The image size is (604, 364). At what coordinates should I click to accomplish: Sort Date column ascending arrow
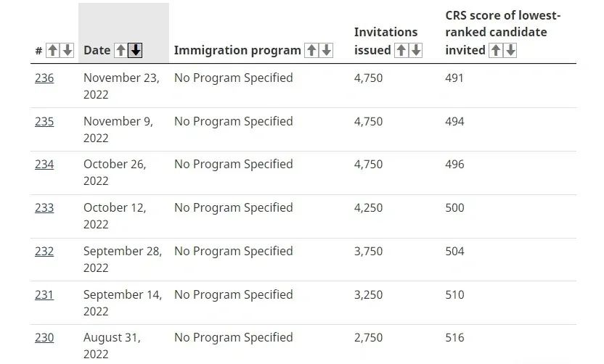click(x=121, y=50)
